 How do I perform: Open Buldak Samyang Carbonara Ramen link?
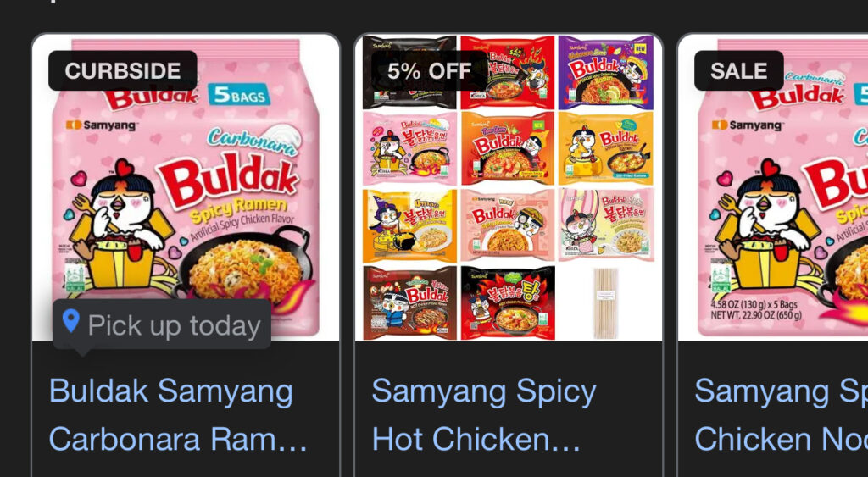178,415
